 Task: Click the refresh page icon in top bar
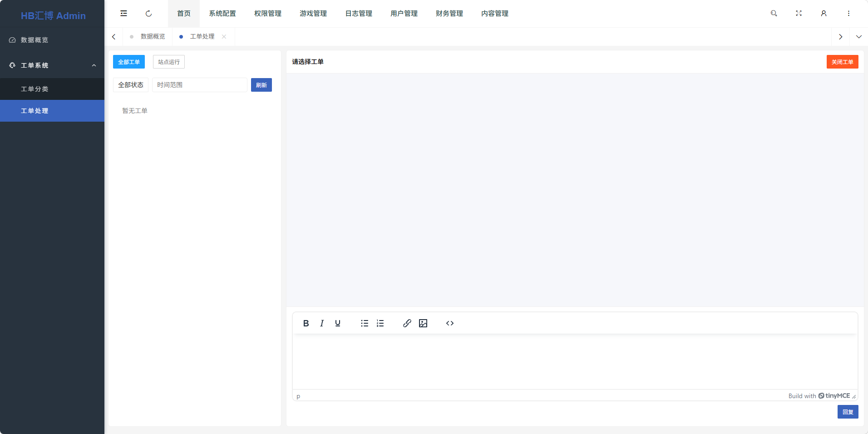click(148, 14)
